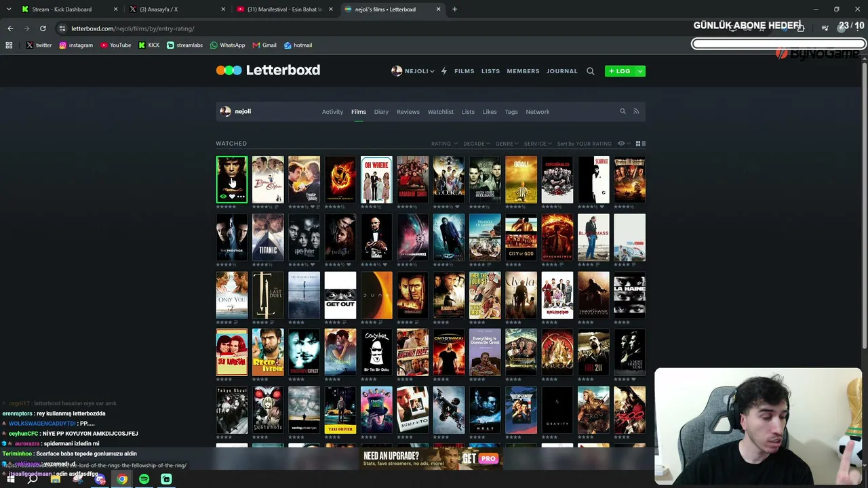Expand the GENRE filter dropdown
Screen dimensions: 868x488
click(507, 144)
